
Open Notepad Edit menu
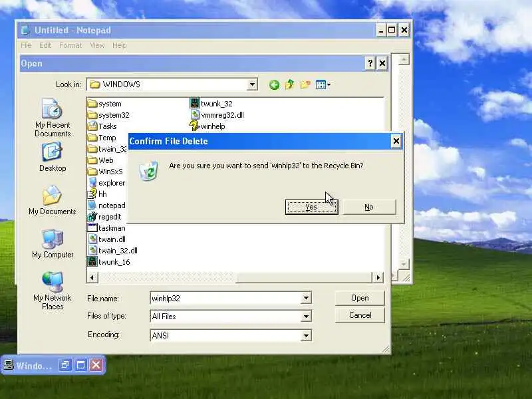[x=45, y=45]
